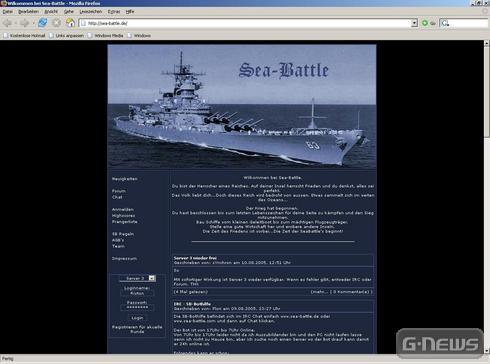The width and height of the screenshot is (490, 364).
Task: Open the Forward button history dropdown arrow
Action: pyautogui.click(x=33, y=23)
